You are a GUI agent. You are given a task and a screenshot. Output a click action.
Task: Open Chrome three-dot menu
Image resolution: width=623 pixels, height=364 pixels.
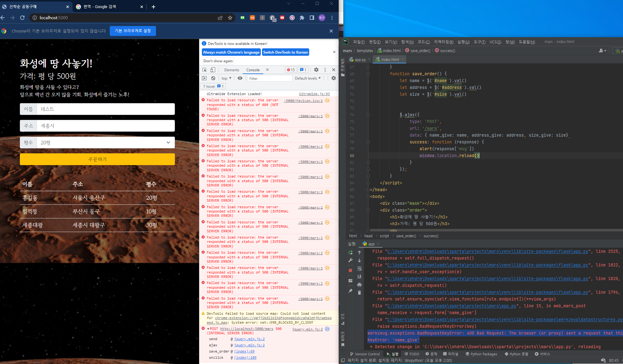[332, 18]
